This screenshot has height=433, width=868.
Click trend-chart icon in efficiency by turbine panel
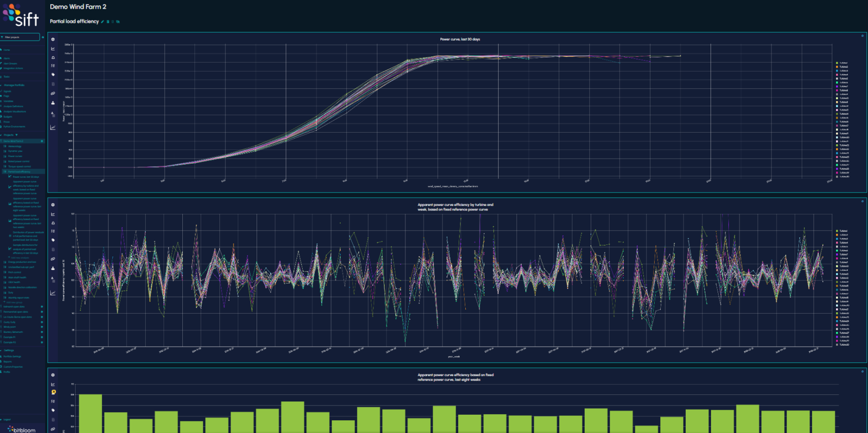53,293
